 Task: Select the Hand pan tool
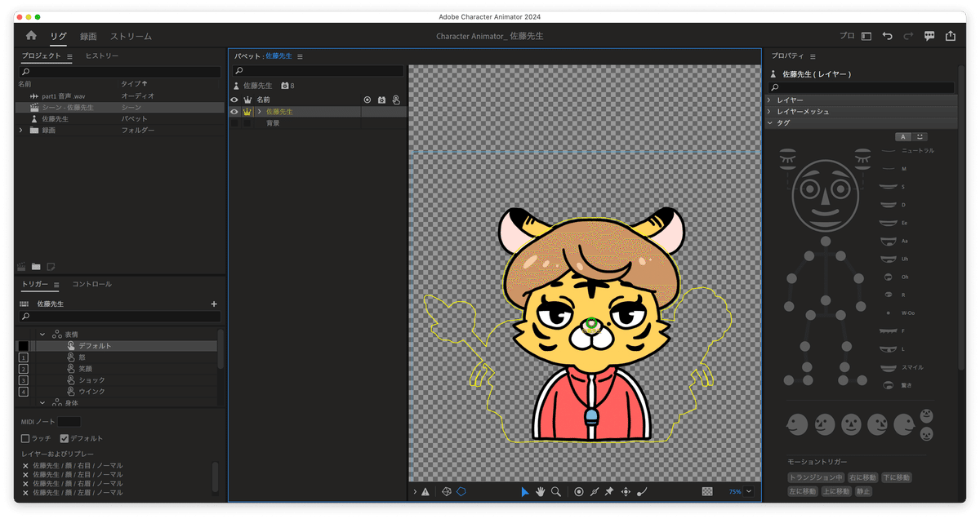[x=540, y=491]
